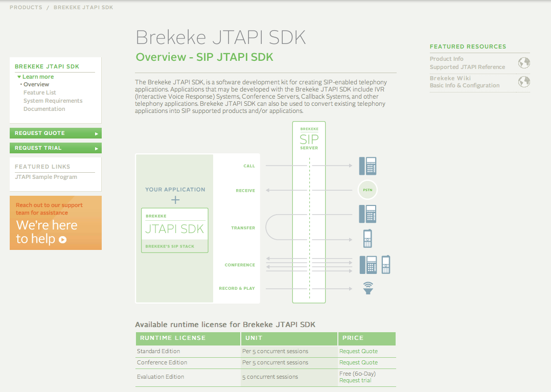The height and width of the screenshot is (392, 551).
Task: Click the CALL label in diagram
Action: coord(249,166)
